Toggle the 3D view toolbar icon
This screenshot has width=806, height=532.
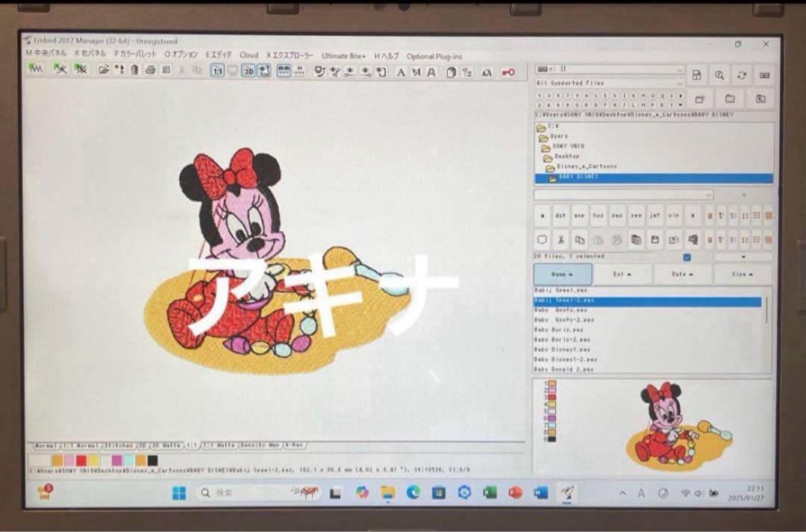click(249, 71)
